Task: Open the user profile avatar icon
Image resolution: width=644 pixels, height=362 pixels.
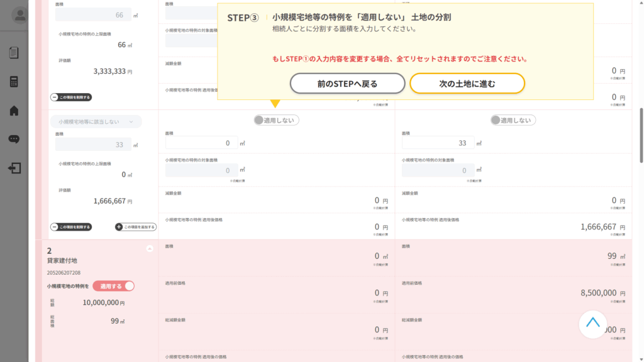Action: coord(20,15)
